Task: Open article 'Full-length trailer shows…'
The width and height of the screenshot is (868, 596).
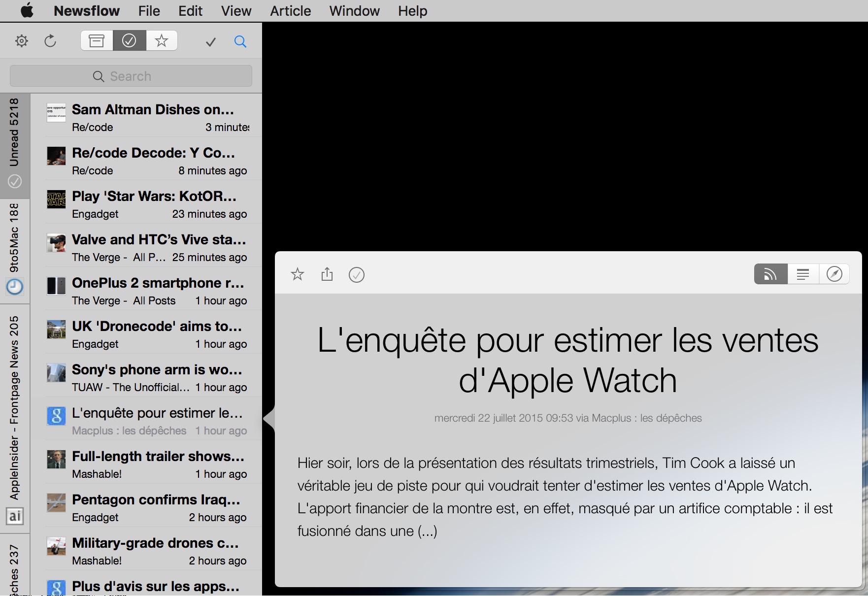Action: tap(146, 462)
